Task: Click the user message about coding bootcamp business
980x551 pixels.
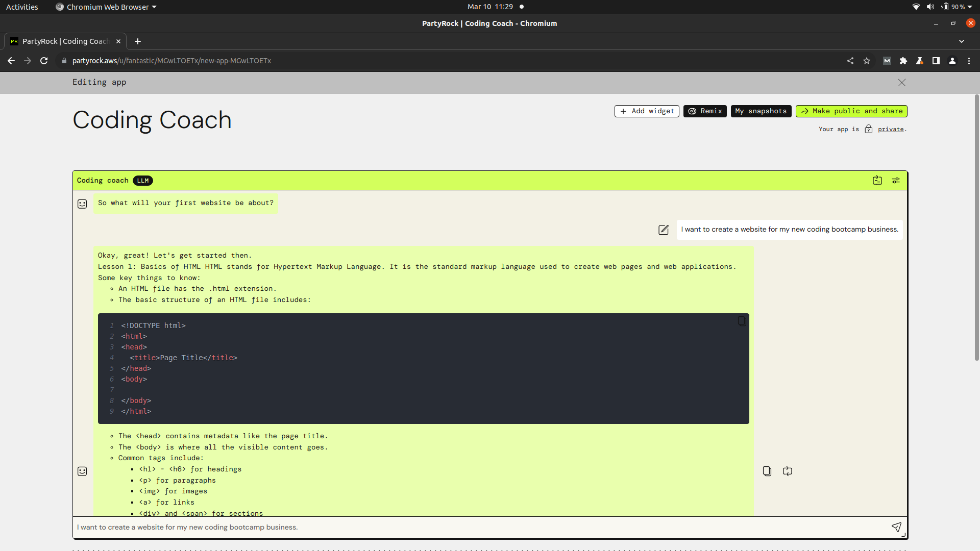Action: [x=790, y=230]
